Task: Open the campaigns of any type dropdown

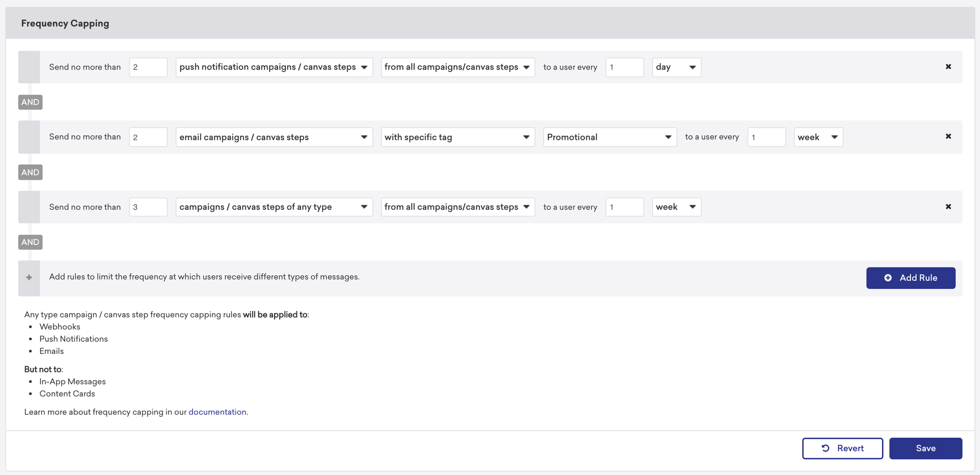Action: tap(274, 207)
